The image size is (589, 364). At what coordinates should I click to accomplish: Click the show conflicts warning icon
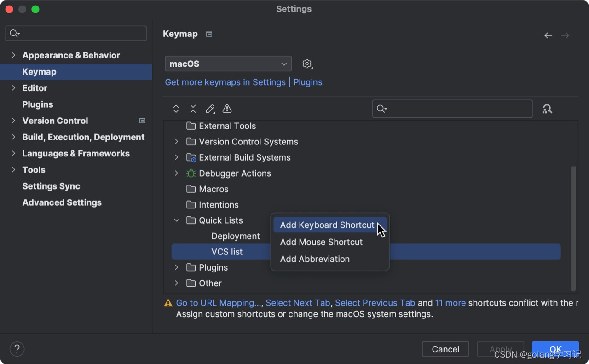227,109
